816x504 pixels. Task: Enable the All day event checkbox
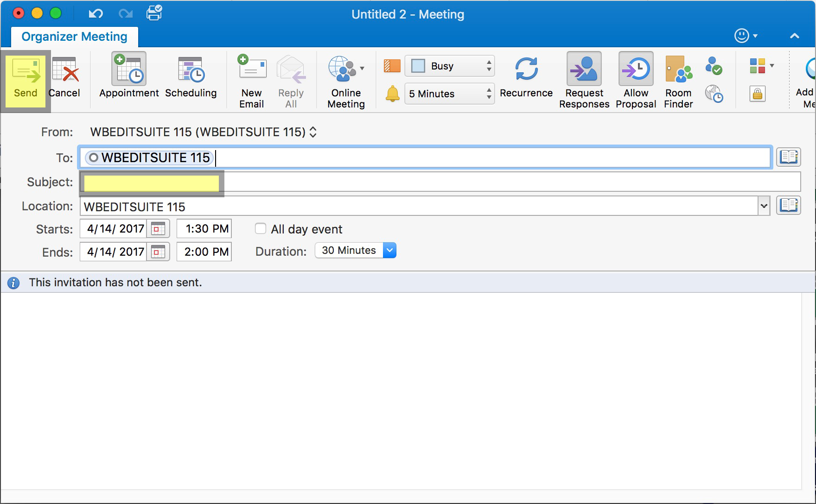coord(261,229)
